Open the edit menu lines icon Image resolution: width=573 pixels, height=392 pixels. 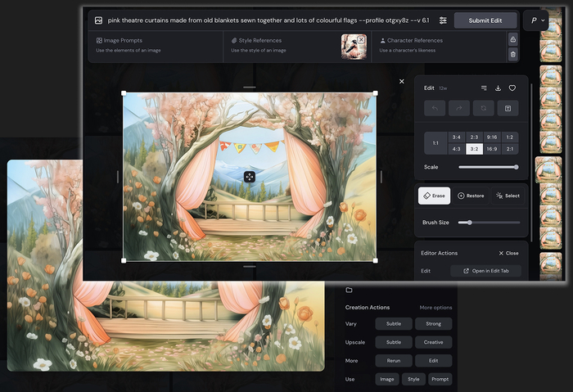(x=483, y=88)
